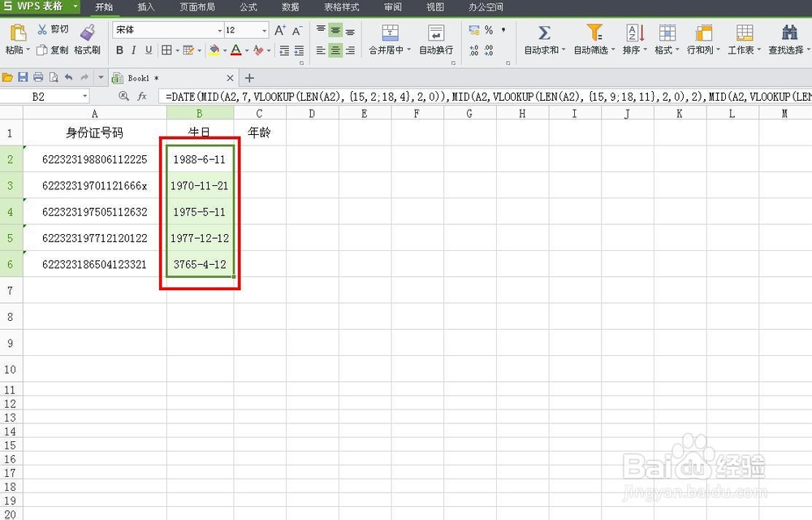Open the font name dropdown (宋体)
Viewport: 812px width, 520px height.
point(219,31)
